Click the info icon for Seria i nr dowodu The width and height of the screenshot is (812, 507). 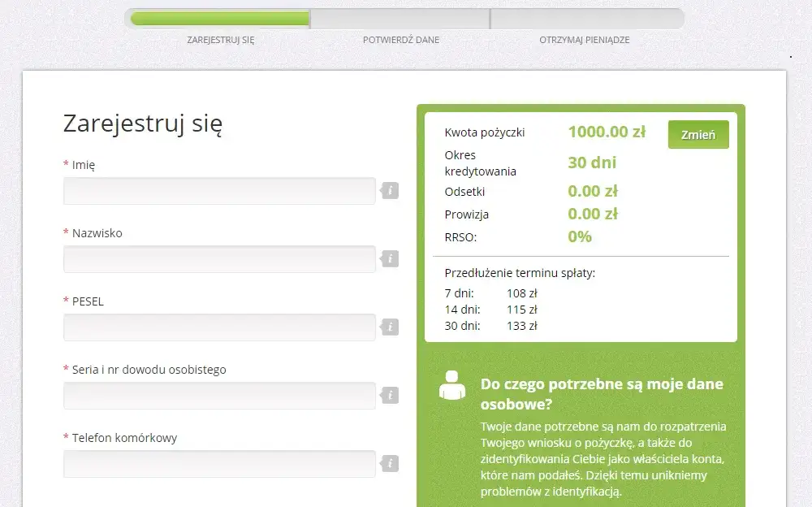point(390,395)
